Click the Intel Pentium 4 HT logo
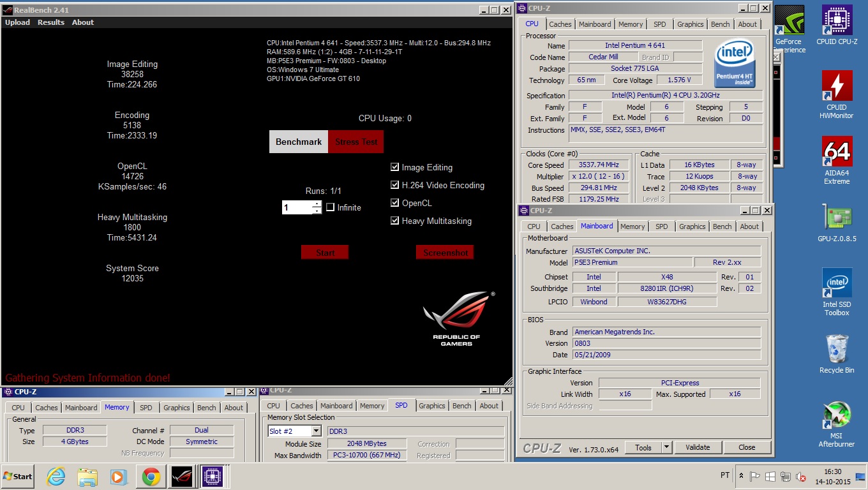 (735, 64)
